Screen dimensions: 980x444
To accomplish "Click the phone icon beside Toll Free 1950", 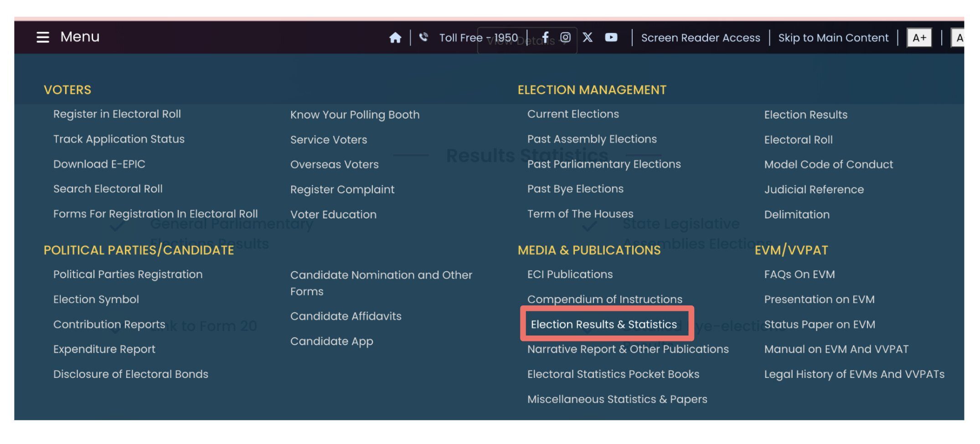I will pos(423,37).
